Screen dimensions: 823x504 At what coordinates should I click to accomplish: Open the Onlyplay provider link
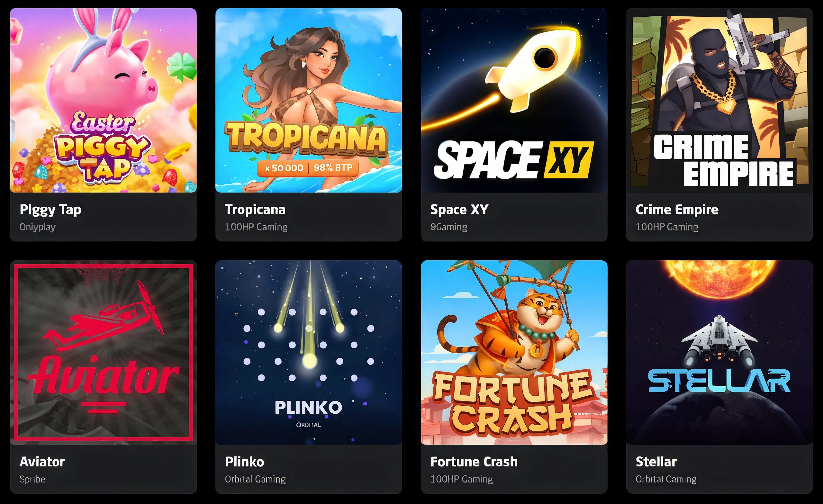coord(37,227)
